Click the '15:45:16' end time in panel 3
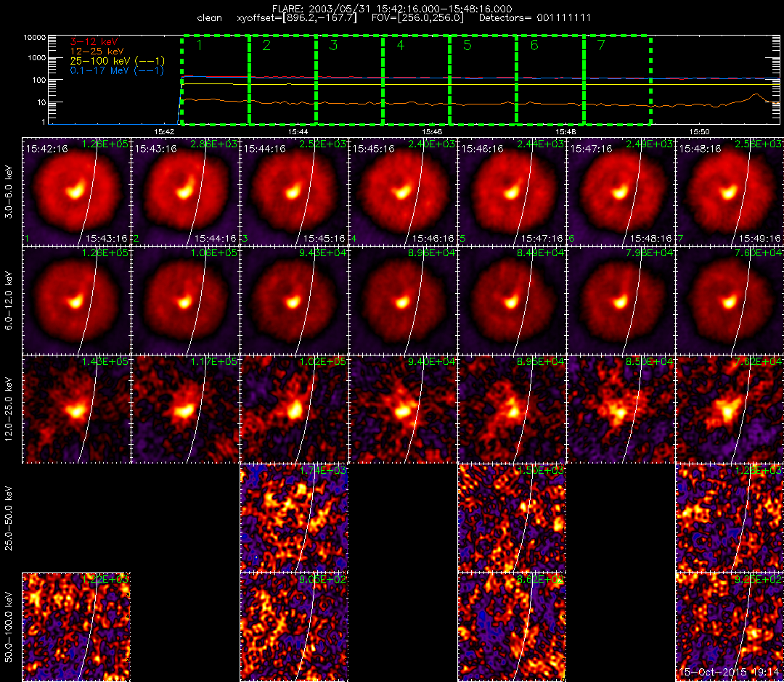The height and width of the screenshot is (682, 784). point(324,238)
